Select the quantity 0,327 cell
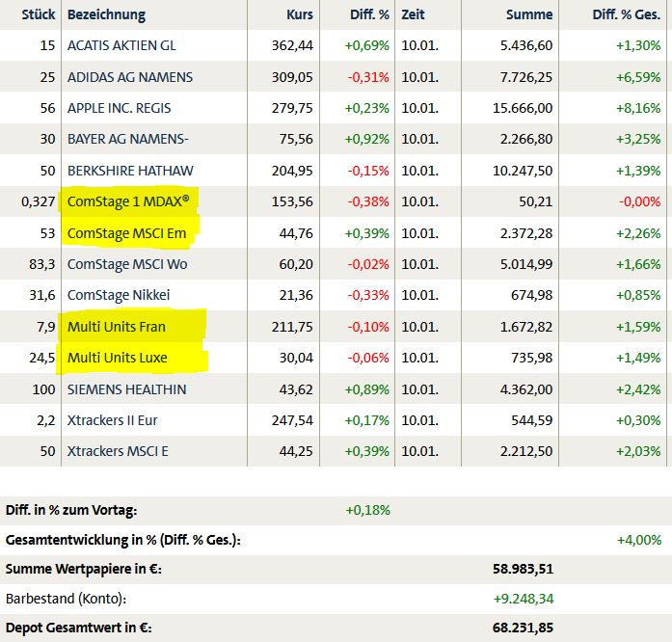 click(39, 201)
